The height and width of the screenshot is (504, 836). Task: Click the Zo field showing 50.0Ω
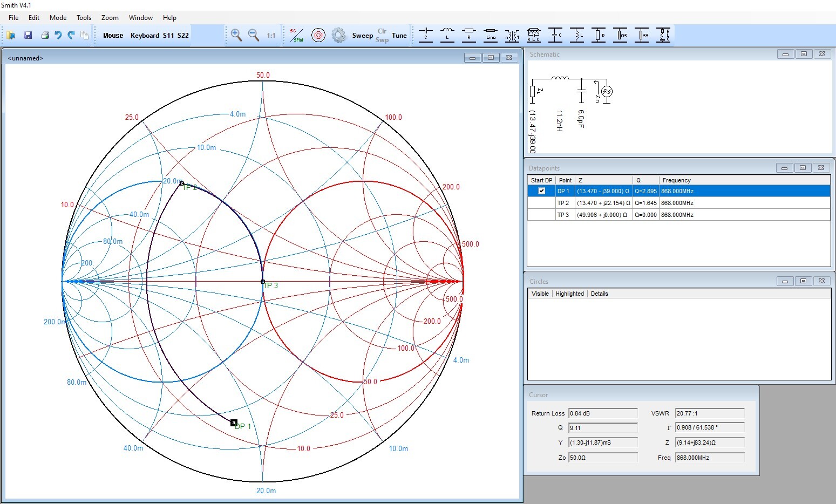point(603,458)
